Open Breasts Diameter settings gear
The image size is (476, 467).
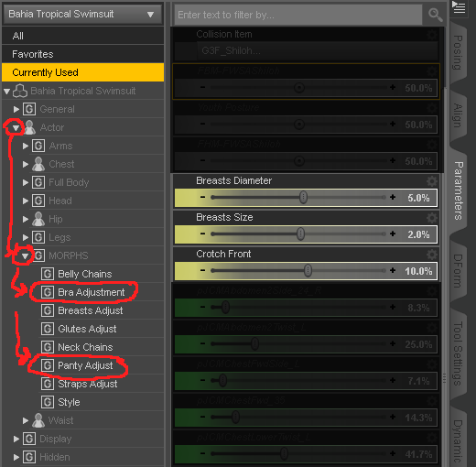coord(432,181)
